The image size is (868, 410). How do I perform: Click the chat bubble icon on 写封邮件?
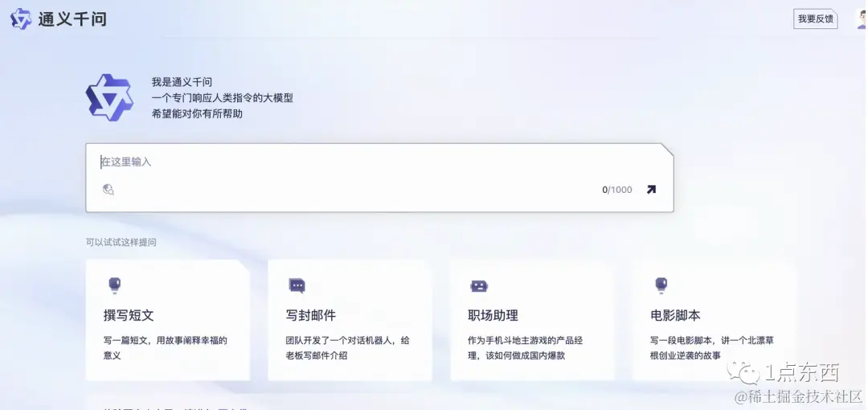(297, 286)
